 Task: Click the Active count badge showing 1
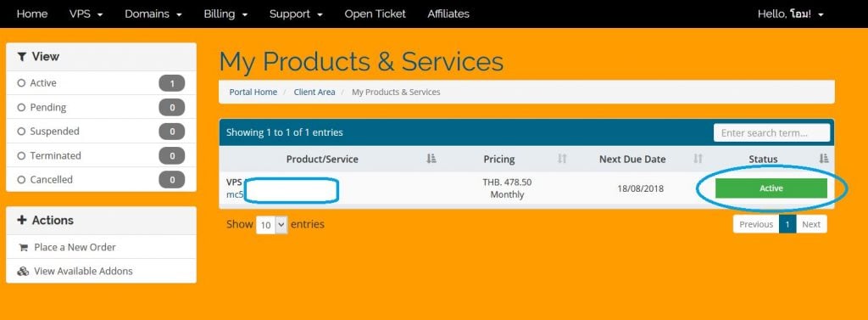pyautogui.click(x=171, y=83)
